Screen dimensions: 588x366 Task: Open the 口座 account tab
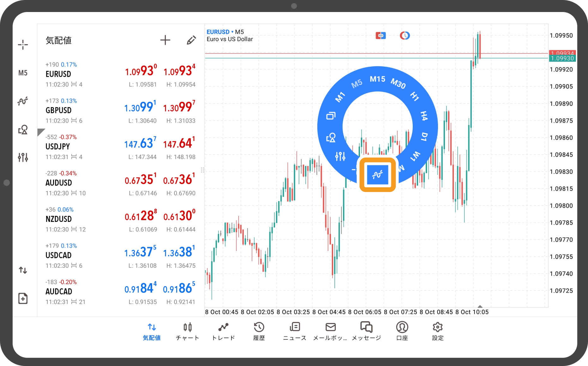pyautogui.click(x=402, y=332)
